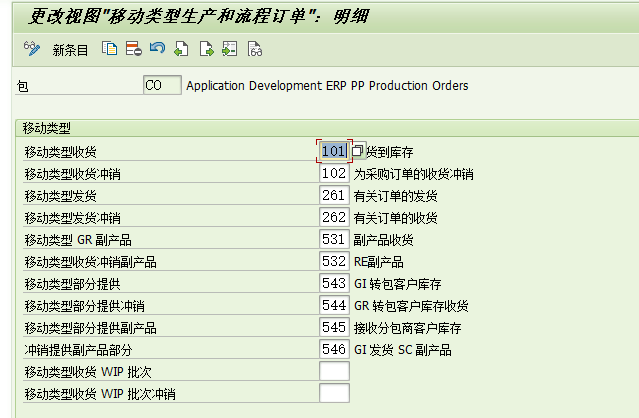Click the 移动类型发货冲销 field with 262
The image size is (639, 418).
[x=334, y=217]
